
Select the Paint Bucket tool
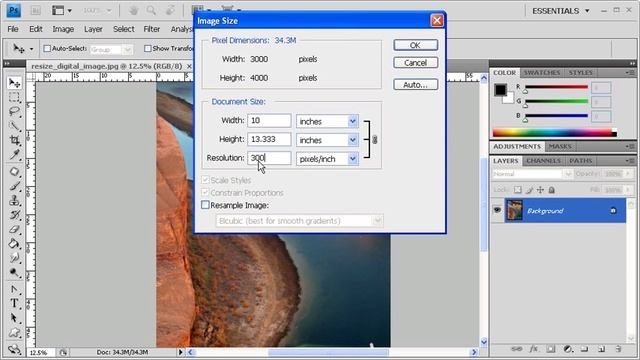pos(14,244)
